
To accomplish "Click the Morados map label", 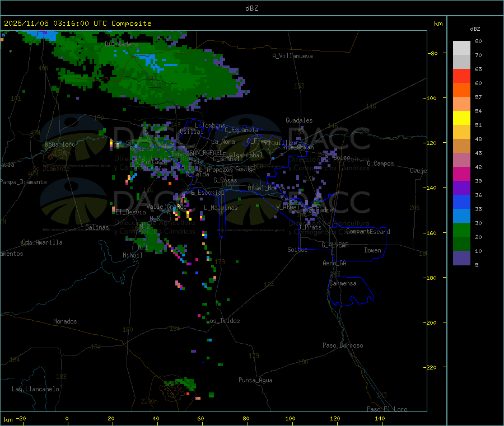I will coord(65,321).
